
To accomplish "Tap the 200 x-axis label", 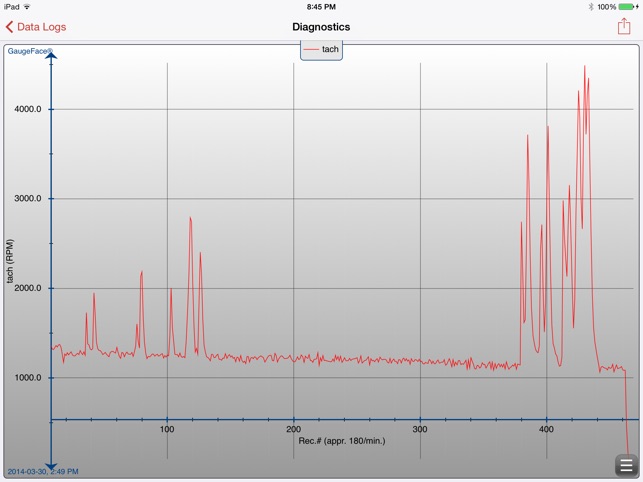I will click(x=294, y=429).
